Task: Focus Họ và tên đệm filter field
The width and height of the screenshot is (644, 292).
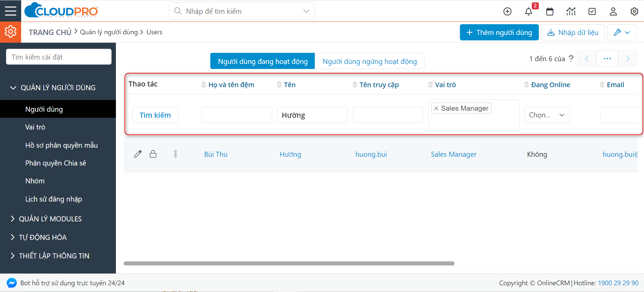Action: 237,115
